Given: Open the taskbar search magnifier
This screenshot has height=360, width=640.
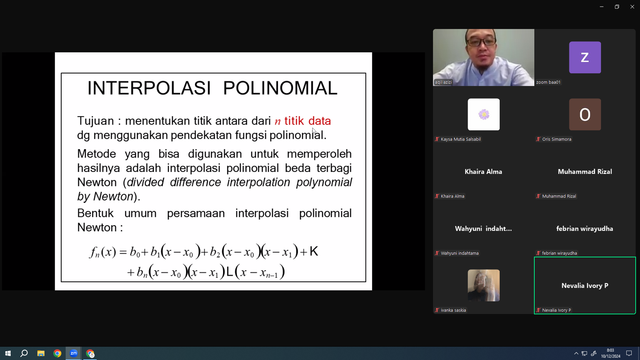Looking at the screenshot, I should click(24, 353).
